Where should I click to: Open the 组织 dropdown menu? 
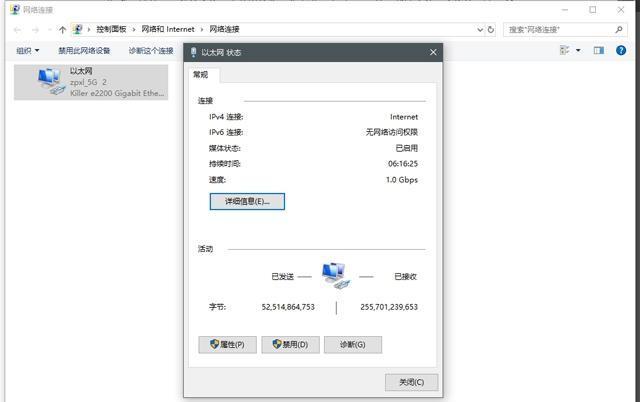[x=27, y=51]
